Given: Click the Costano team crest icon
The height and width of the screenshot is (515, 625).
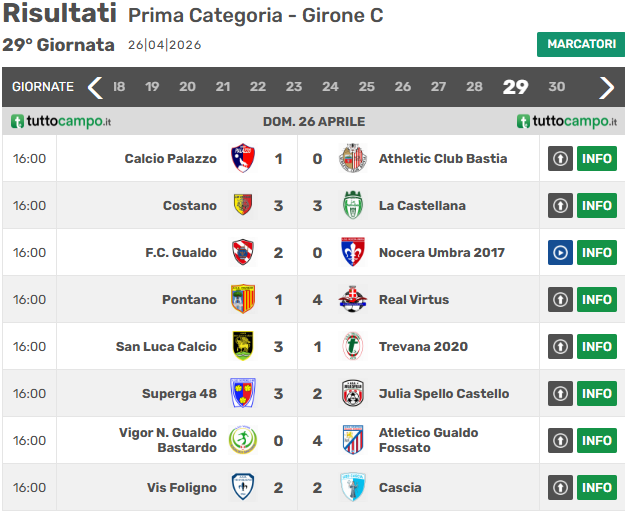Looking at the screenshot, I should [x=243, y=205].
